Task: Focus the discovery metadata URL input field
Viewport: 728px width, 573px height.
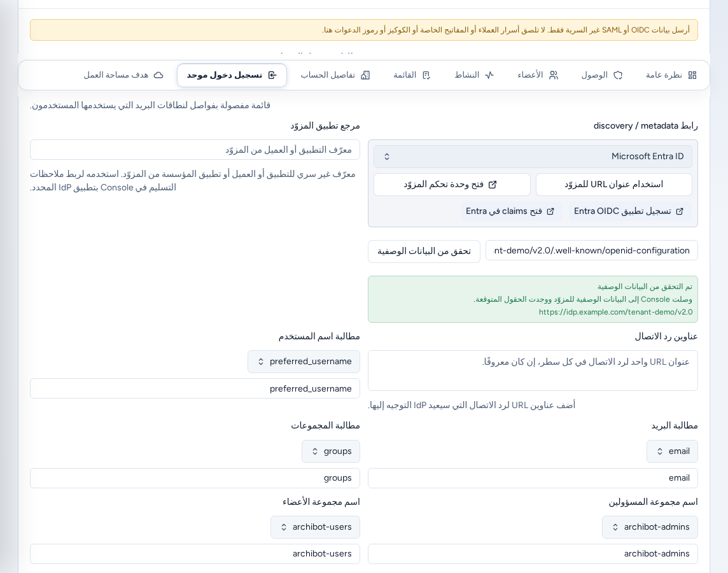Action: coord(592,251)
